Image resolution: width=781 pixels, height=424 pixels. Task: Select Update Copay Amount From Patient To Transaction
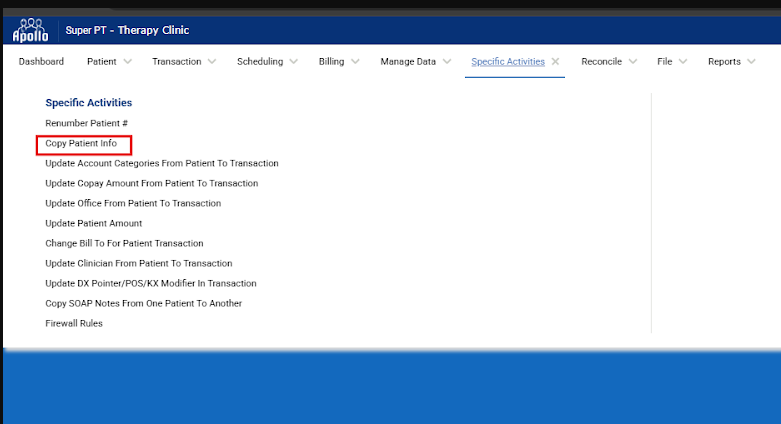(152, 183)
